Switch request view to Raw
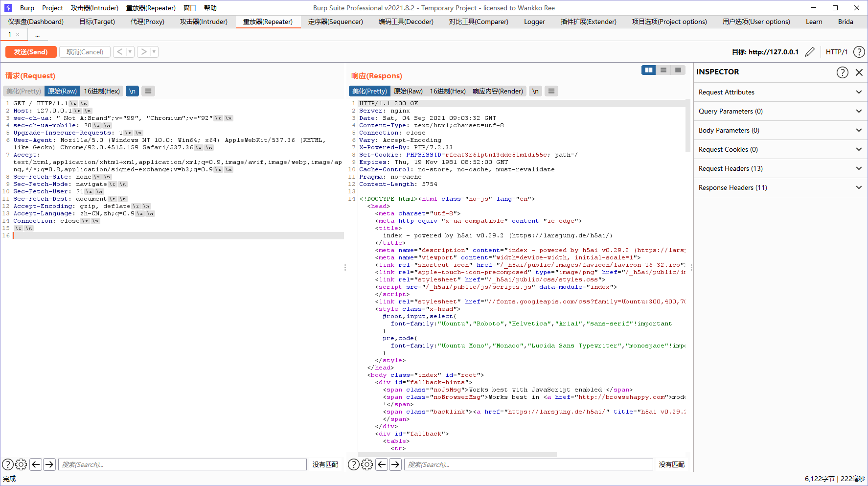868x486 pixels. click(62, 91)
